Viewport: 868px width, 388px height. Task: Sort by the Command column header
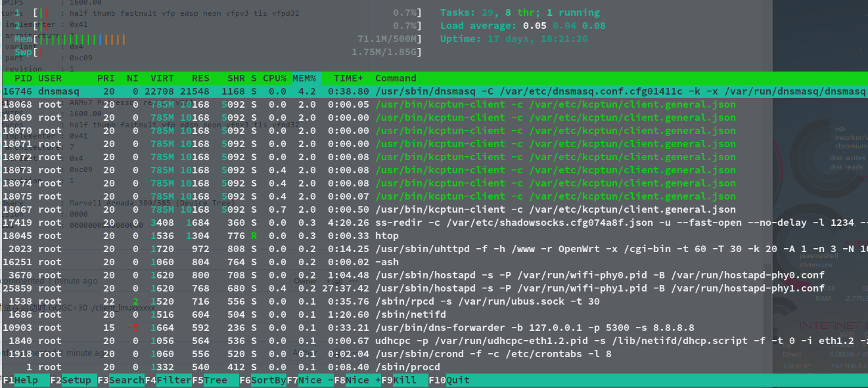click(398, 77)
